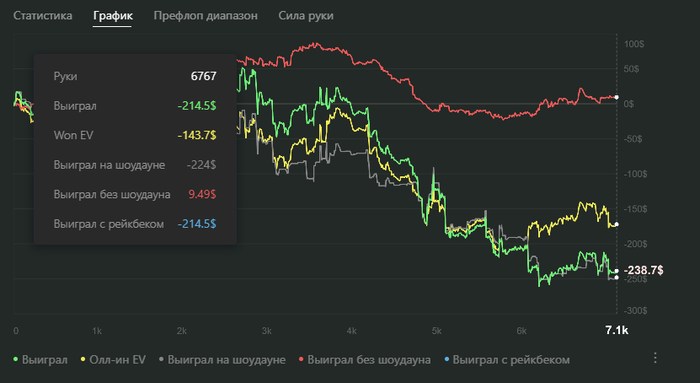This screenshot has height=383, width=700.
Task: Click the red dot beside Выиграл без шоудауна
Action: (301, 359)
